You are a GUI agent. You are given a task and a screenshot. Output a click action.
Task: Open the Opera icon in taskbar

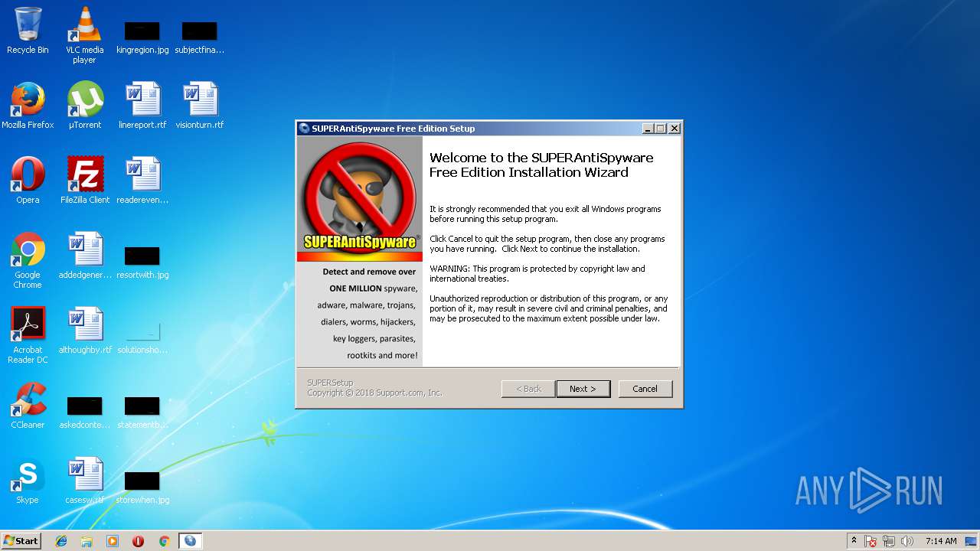pyautogui.click(x=139, y=541)
